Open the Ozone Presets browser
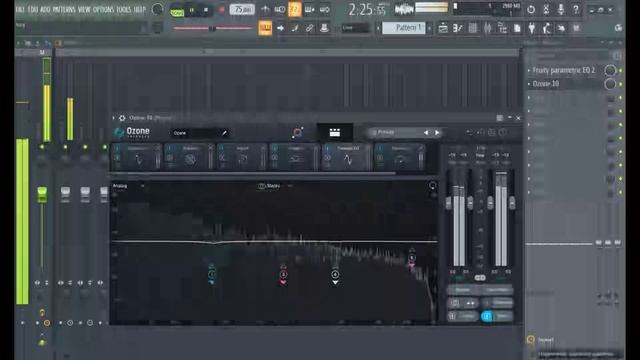Screen dimensions: 640x360 pos(386,132)
